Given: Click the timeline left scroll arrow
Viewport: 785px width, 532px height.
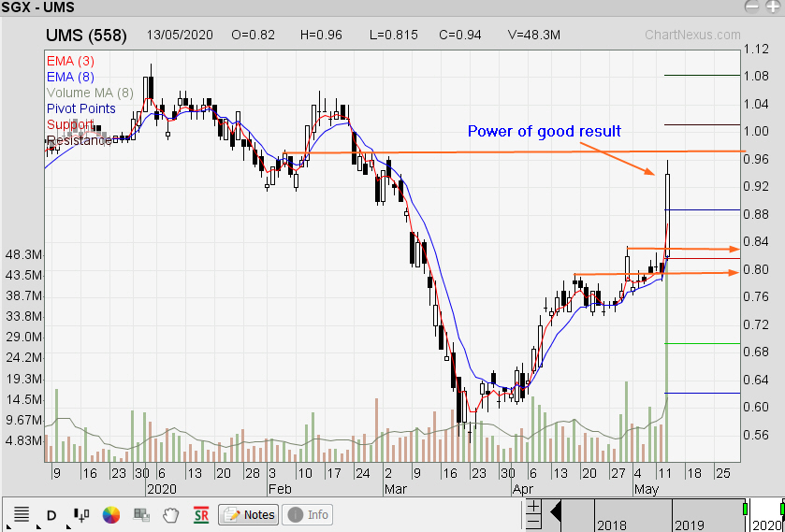Looking at the screenshot, I should 554,513.
